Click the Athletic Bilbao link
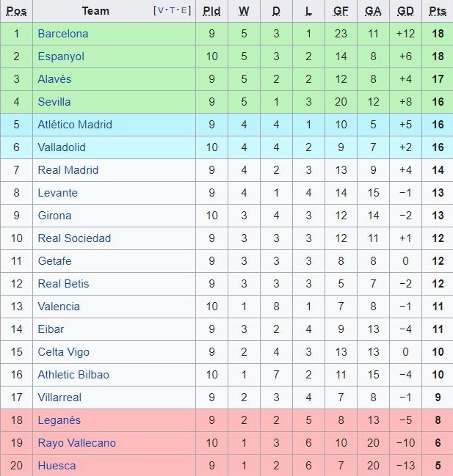Image resolution: width=453 pixels, height=476 pixels. coord(73,375)
